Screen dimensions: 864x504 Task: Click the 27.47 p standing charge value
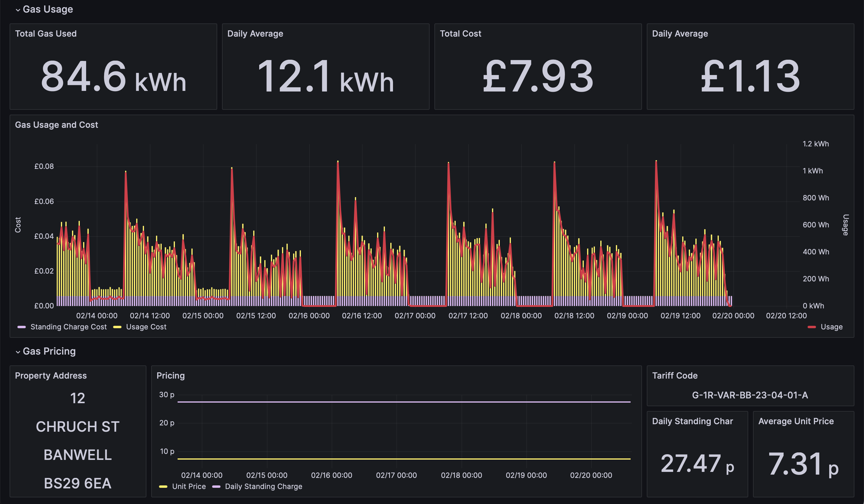697,463
